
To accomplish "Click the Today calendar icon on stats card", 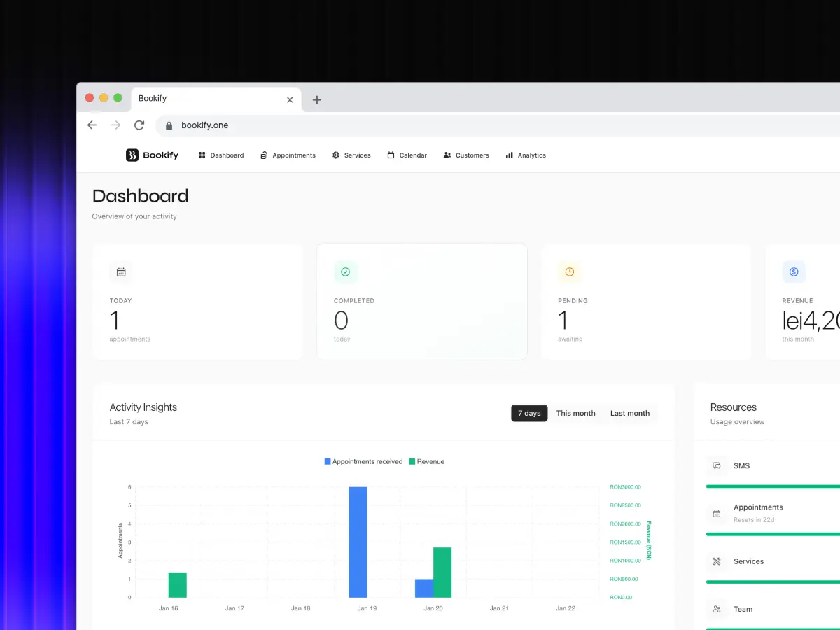I will coord(121,272).
